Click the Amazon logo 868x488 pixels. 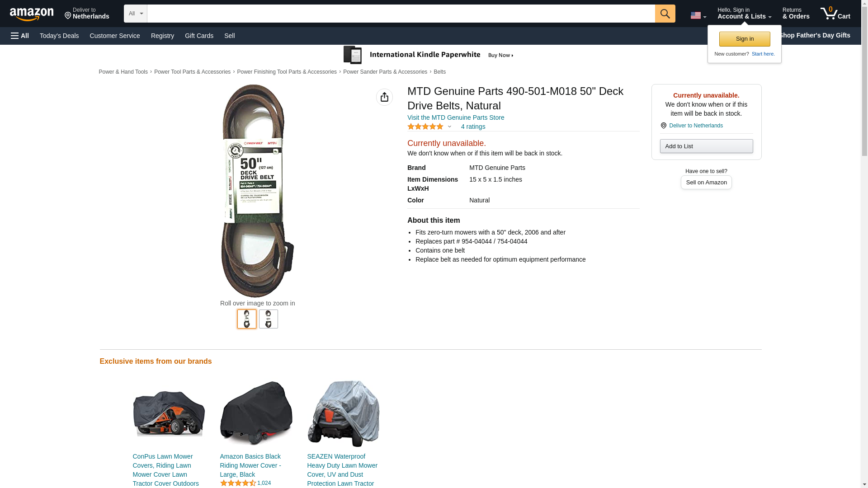click(32, 14)
